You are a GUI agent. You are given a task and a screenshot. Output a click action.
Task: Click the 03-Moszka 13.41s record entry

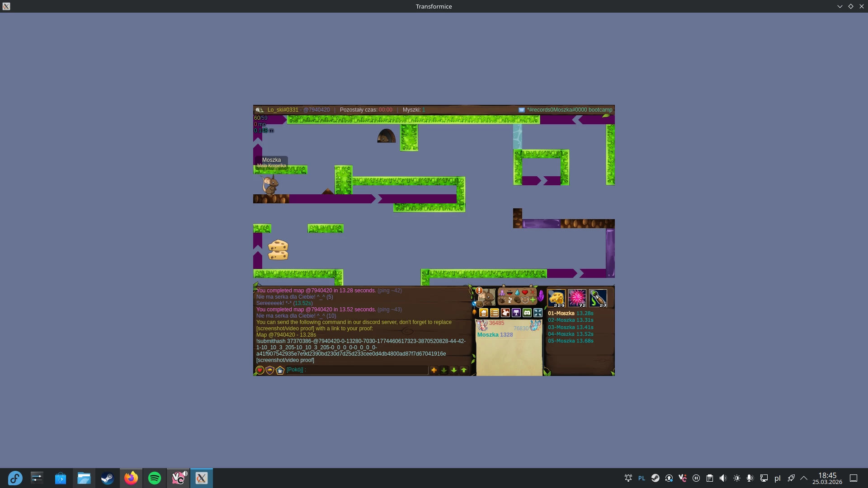571,327
